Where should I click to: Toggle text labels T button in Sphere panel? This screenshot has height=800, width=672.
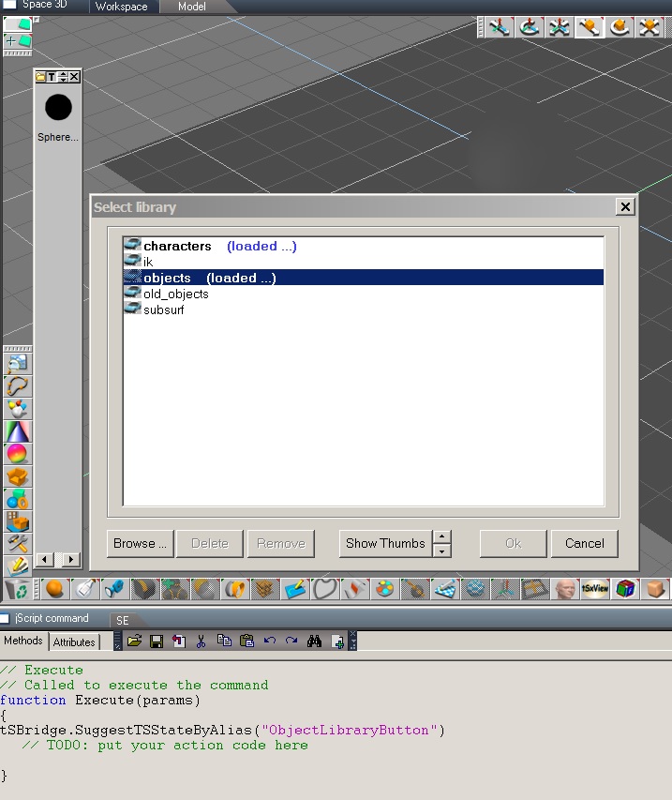52,77
